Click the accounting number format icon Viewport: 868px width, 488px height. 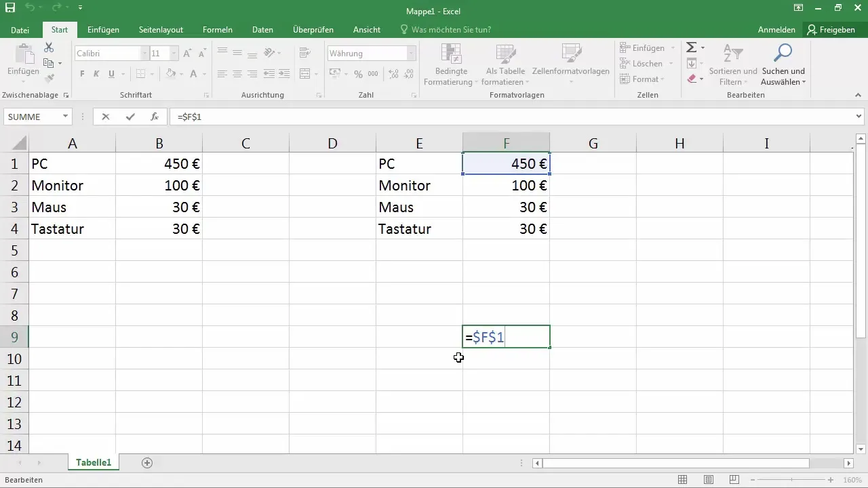tap(334, 74)
